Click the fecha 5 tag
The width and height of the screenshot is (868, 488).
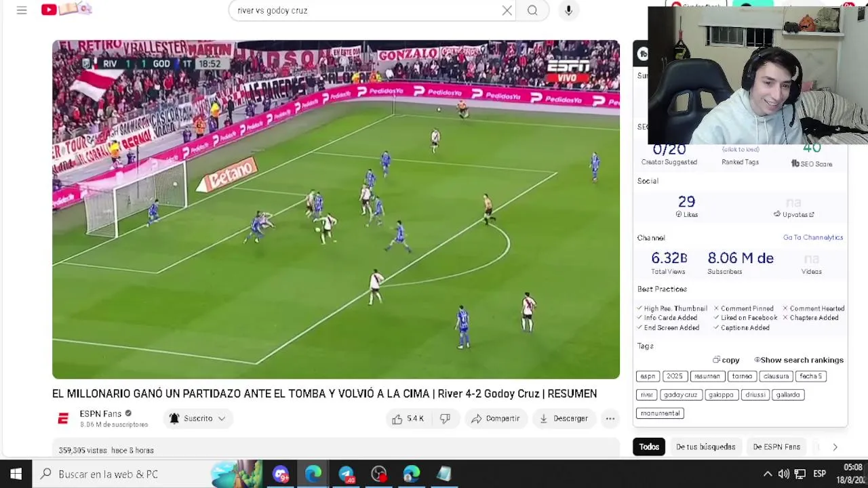810,376
